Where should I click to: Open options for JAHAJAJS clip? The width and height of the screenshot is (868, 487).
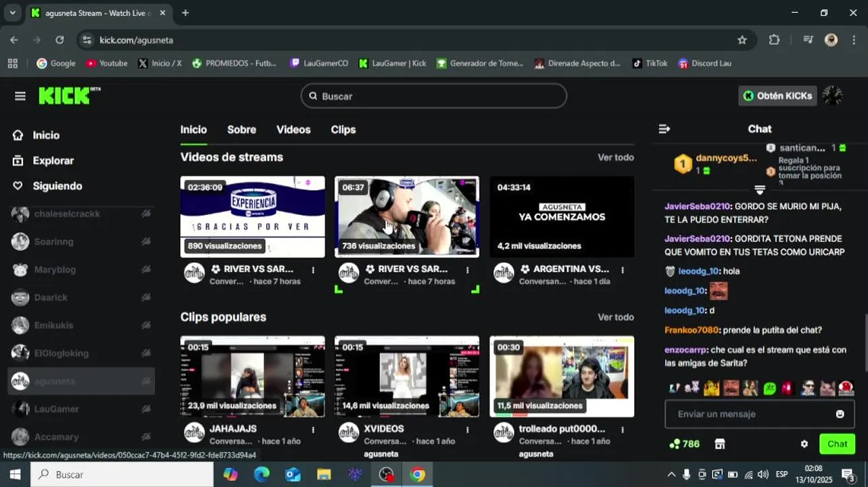pyautogui.click(x=313, y=430)
